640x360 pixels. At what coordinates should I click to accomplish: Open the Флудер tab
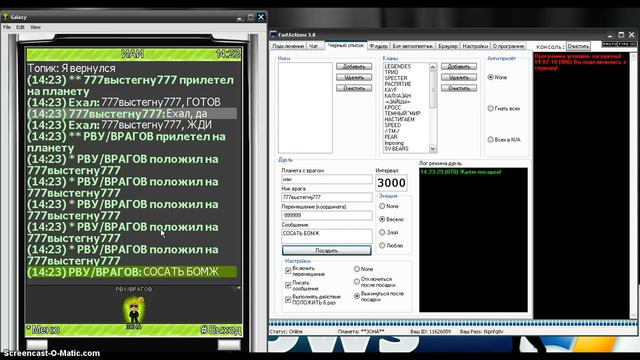point(378,46)
